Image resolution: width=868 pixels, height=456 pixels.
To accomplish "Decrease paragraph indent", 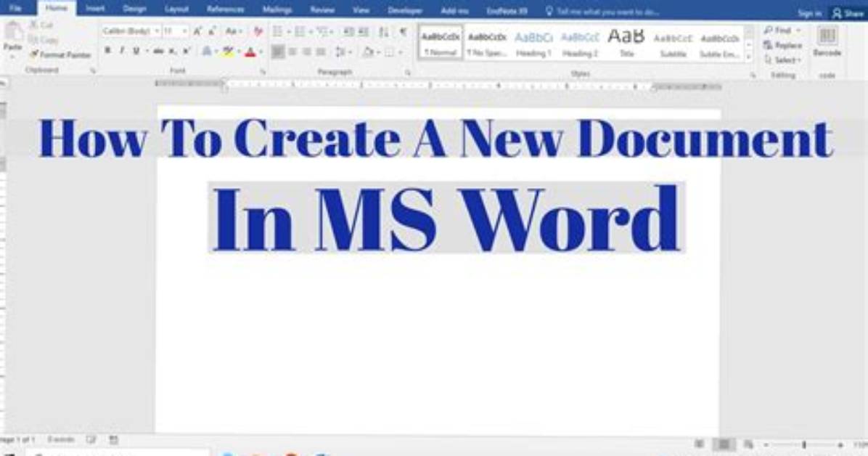I will (x=349, y=31).
